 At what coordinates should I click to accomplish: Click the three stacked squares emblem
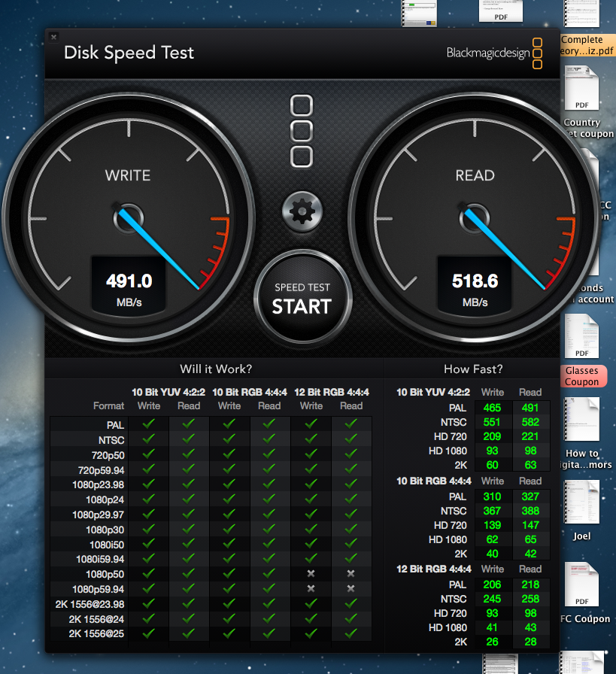[302, 131]
